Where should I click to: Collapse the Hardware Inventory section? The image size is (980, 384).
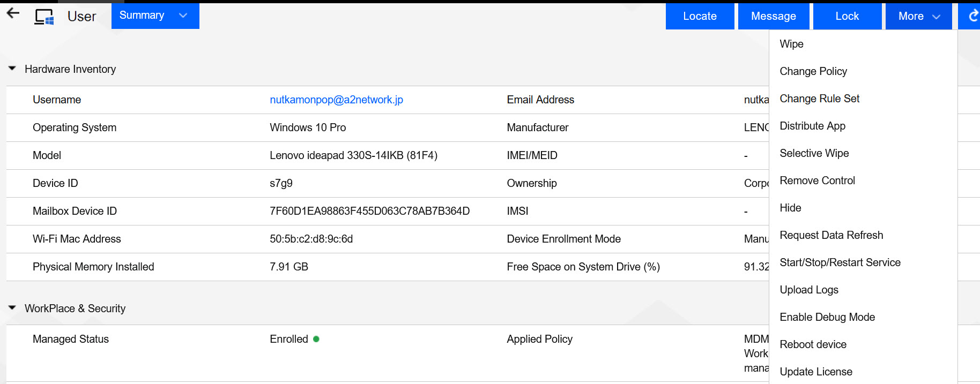[x=12, y=69]
